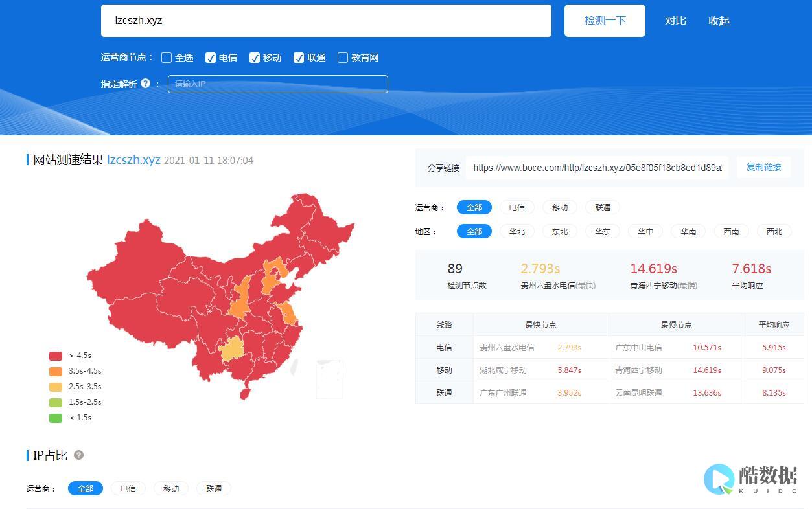The width and height of the screenshot is (812, 509).
Task: Enable the 教育网 checkbox
Action: point(343,58)
